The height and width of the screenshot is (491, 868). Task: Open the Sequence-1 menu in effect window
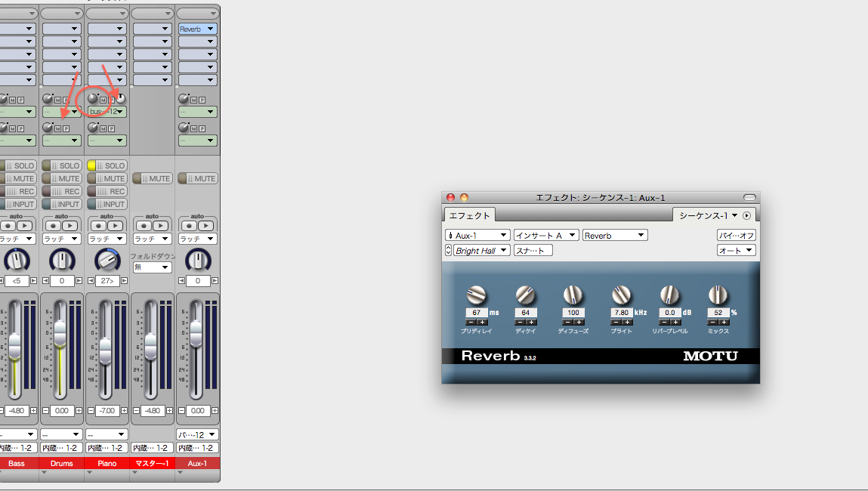(x=709, y=215)
